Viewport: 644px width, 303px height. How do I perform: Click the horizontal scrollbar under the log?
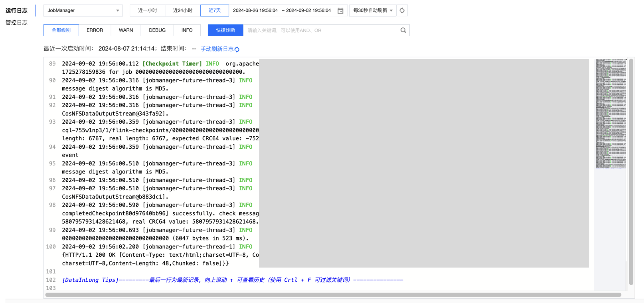click(x=333, y=295)
